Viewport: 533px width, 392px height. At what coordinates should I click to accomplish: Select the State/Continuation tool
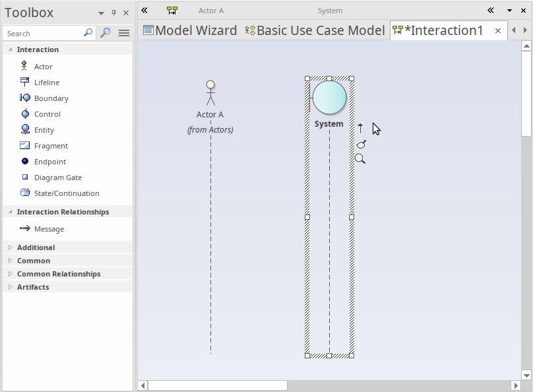[x=66, y=193]
